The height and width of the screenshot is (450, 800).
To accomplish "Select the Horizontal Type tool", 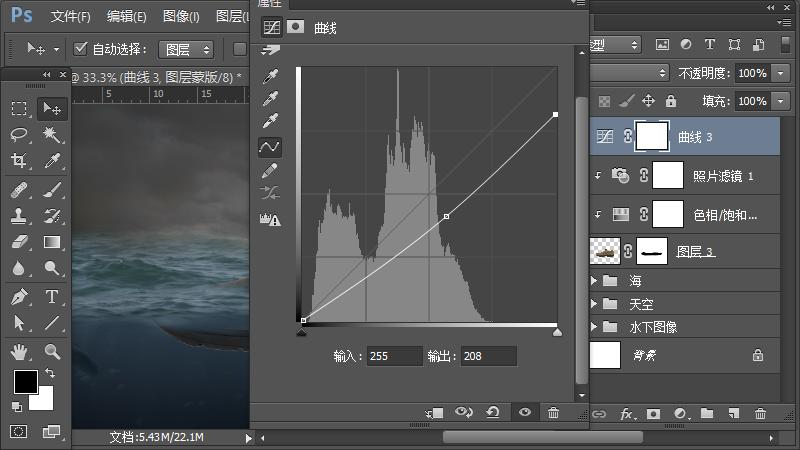I will tap(51, 296).
